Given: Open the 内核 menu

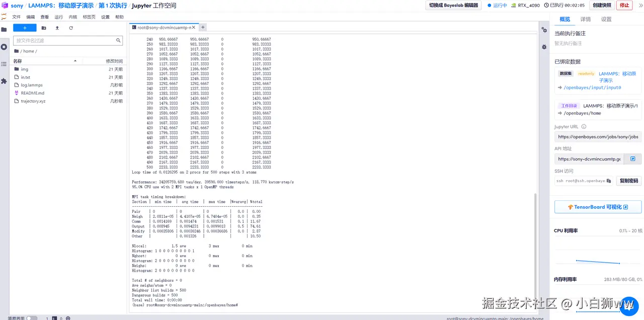Looking at the screenshot, I should point(73,17).
